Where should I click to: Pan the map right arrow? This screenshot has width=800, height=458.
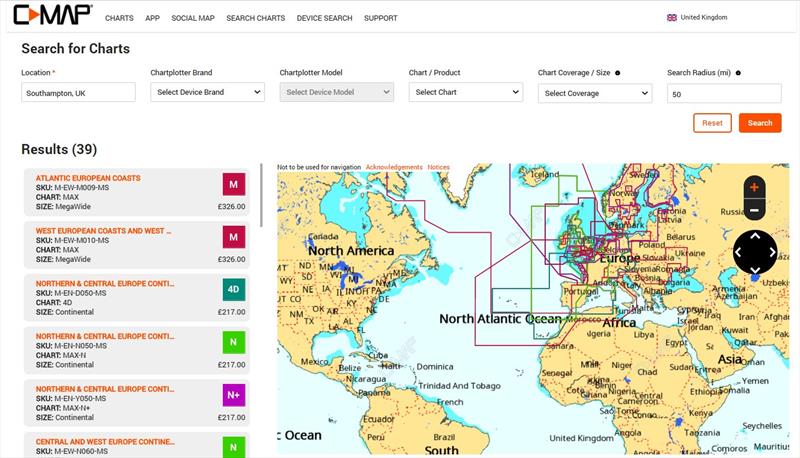[x=772, y=252]
